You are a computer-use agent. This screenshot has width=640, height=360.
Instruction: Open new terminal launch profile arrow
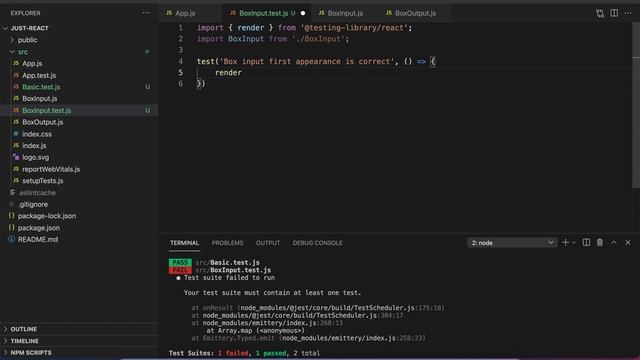(x=573, y=243)
